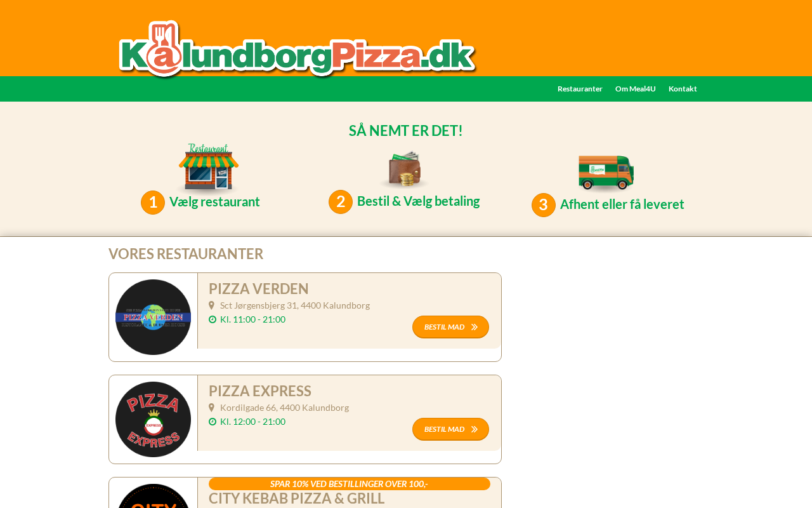Open the CITY KEBAB PIZZA & GRILL title
Screen dimensions: 812x508
pos(297,498)
